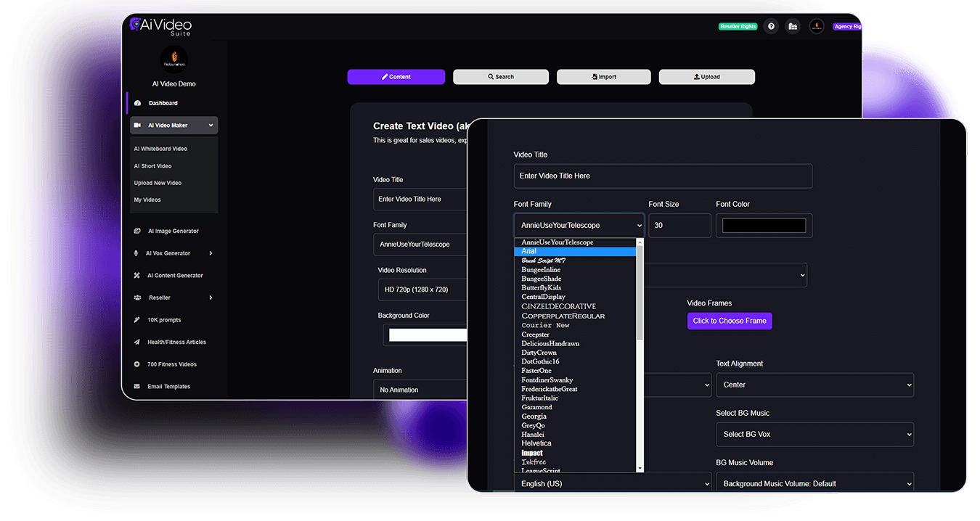Click the Reseller people icon
Screen dimensions: 980x521
click(137, 298)
